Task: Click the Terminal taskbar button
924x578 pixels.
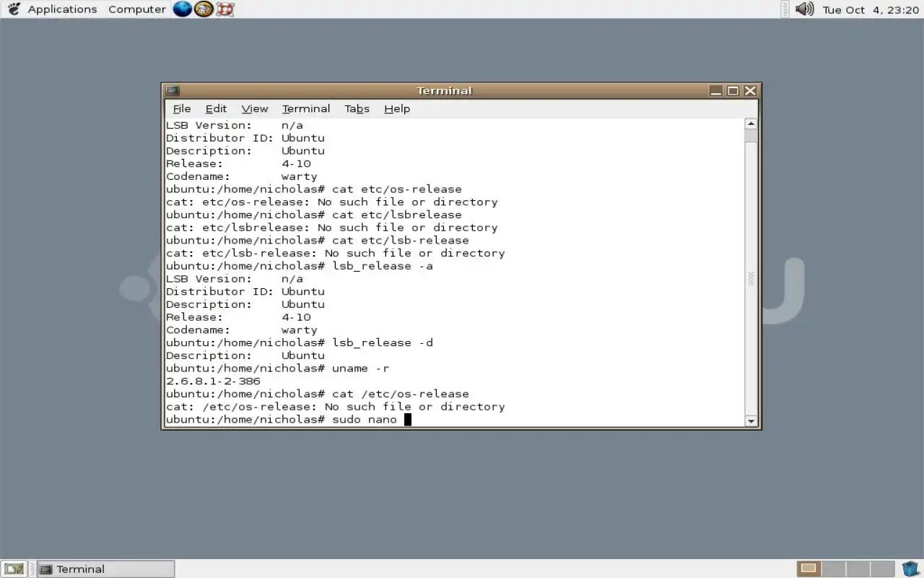Action: coord(106,569)
